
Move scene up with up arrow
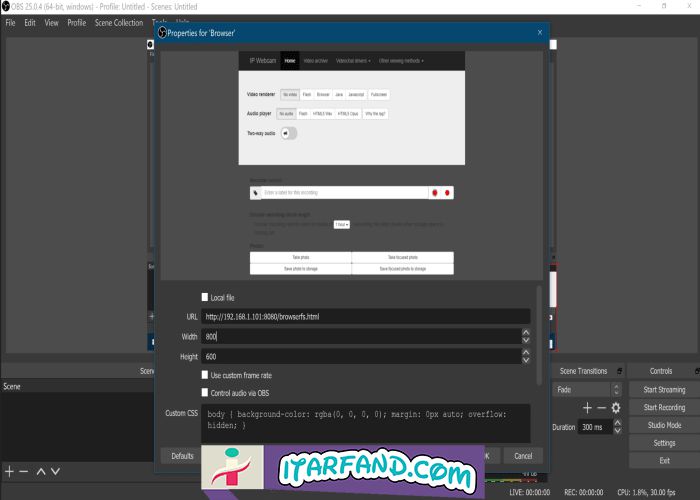[41, 470]
